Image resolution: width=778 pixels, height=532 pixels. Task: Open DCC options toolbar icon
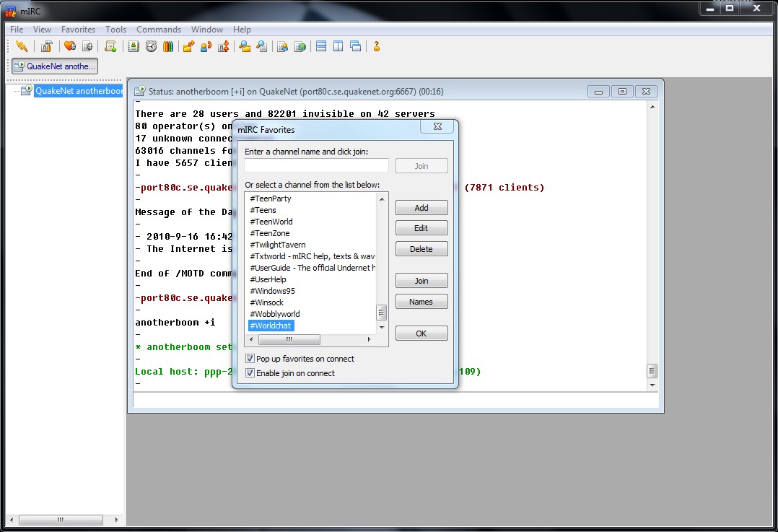(x=223, y=46)
